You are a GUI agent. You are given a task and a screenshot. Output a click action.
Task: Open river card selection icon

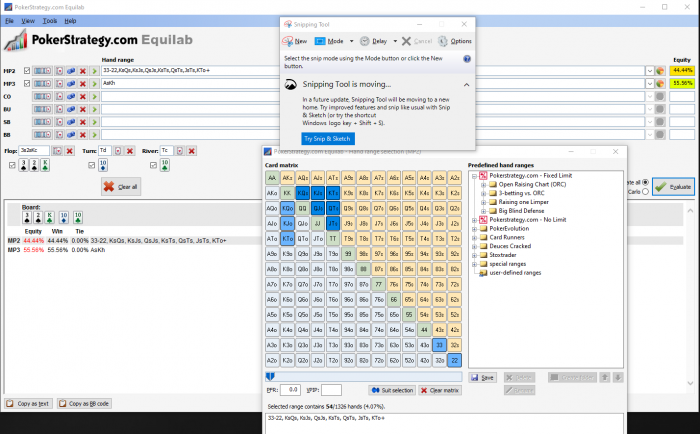[x=179, y=151]
